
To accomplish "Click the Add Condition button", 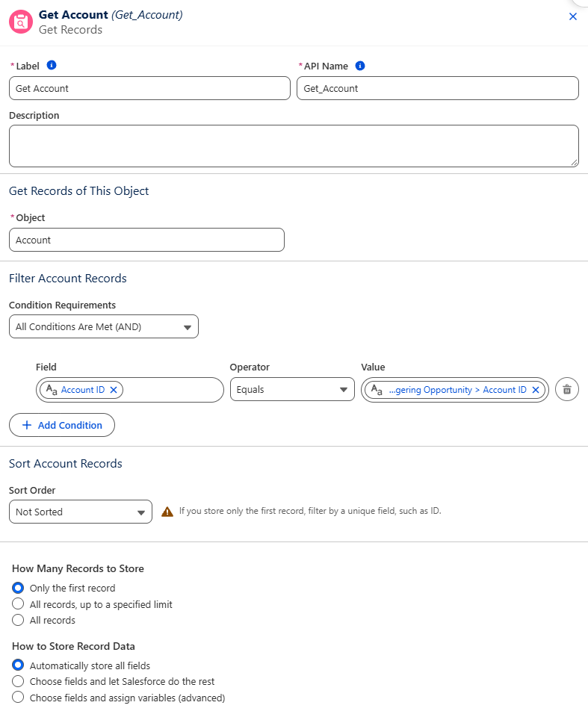I will pos(62,425).
